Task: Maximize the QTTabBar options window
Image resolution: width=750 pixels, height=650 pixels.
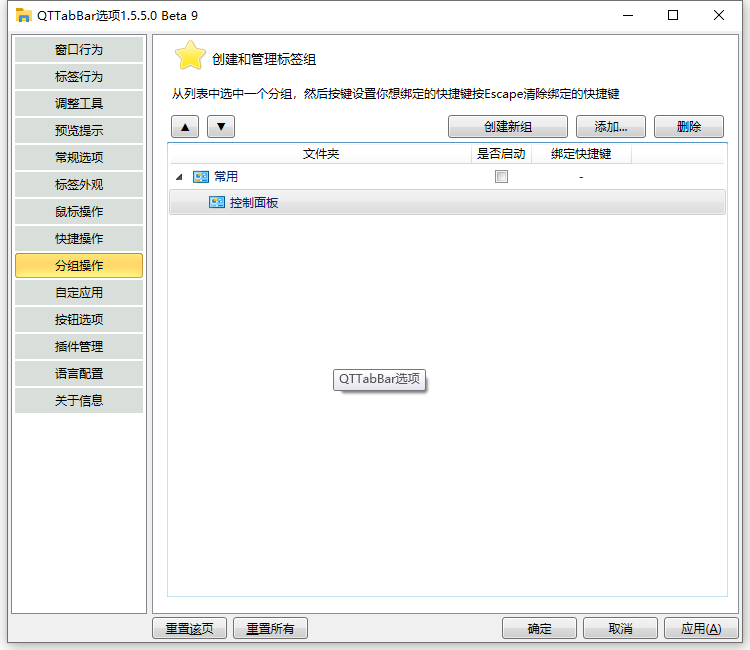Action: click(x=673, y=15)
